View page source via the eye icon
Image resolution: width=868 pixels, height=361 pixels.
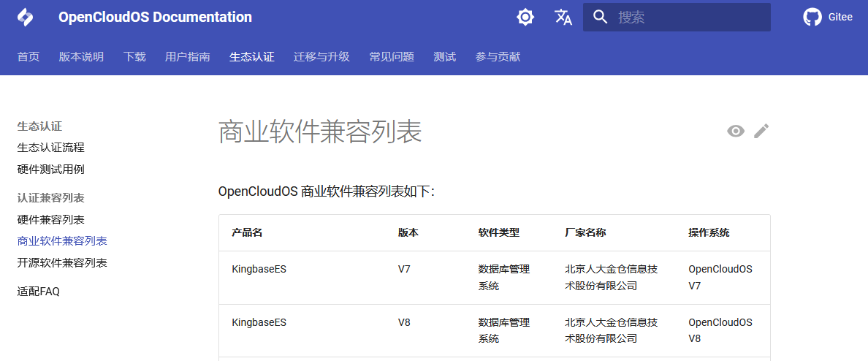(736, 131)
